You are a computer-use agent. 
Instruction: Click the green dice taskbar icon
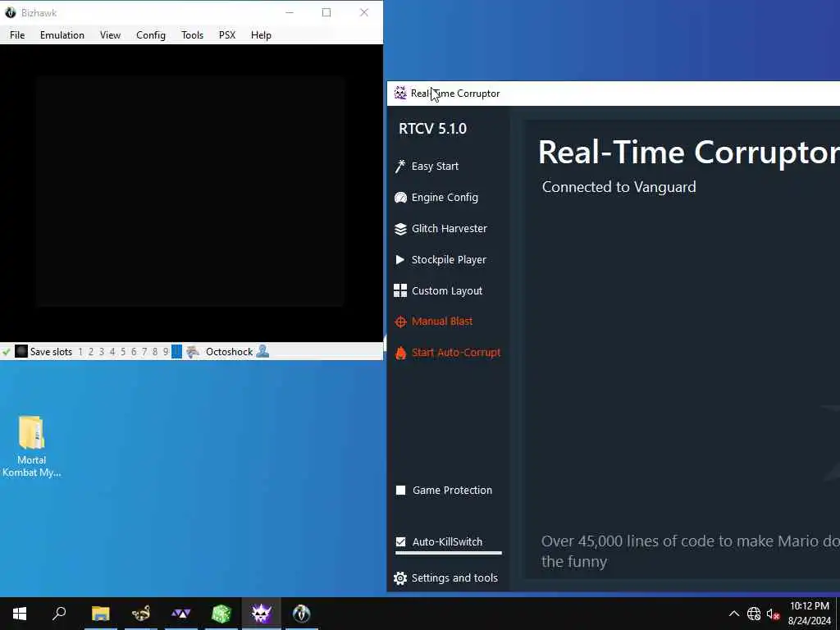coord(221,614)
